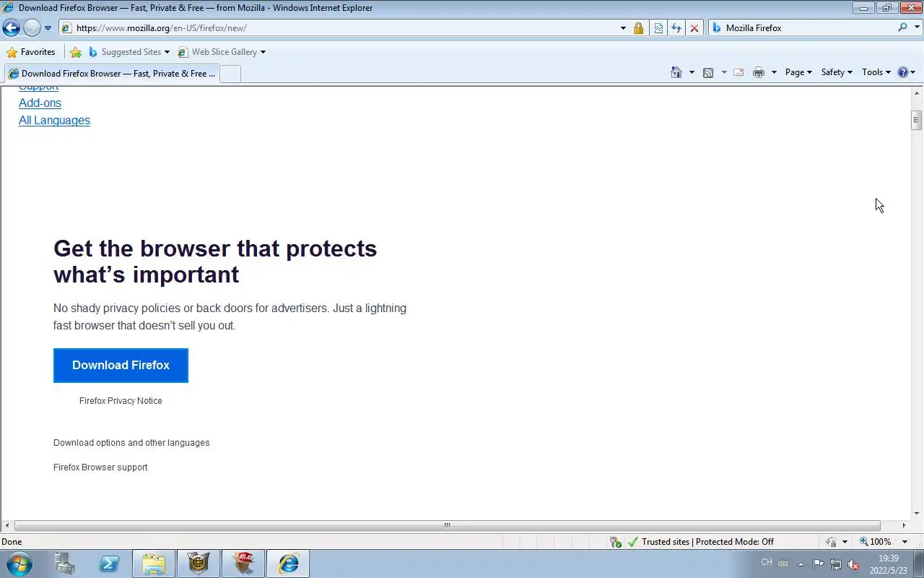Open Windows Explorer folder taskbar icon
This screenshot has width=924, height=578.
click(x=154, y=564)
